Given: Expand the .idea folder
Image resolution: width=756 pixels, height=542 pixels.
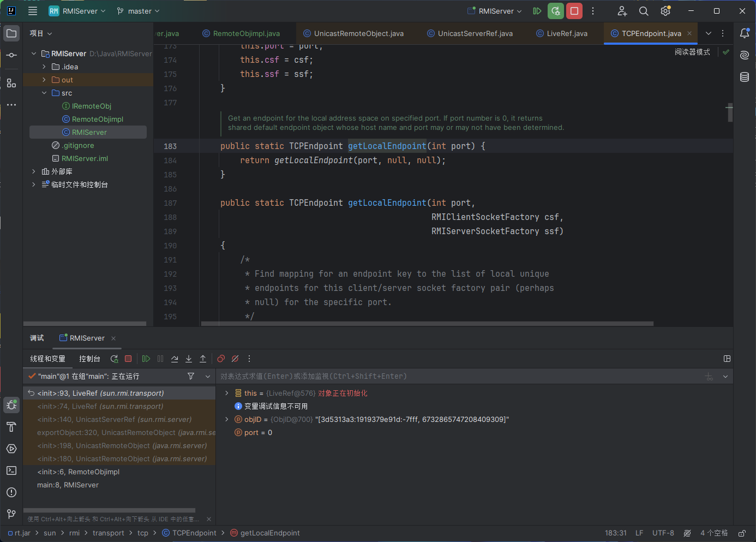Looking at the screenshot, I should [44, 67].
